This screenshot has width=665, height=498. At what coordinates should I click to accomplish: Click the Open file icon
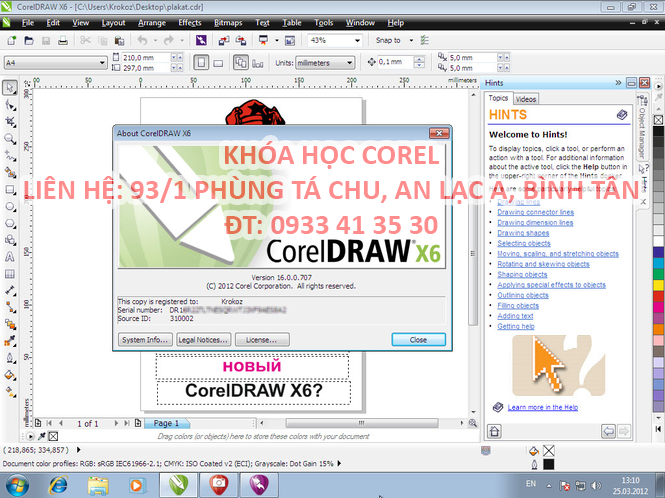tap(29, 40)
